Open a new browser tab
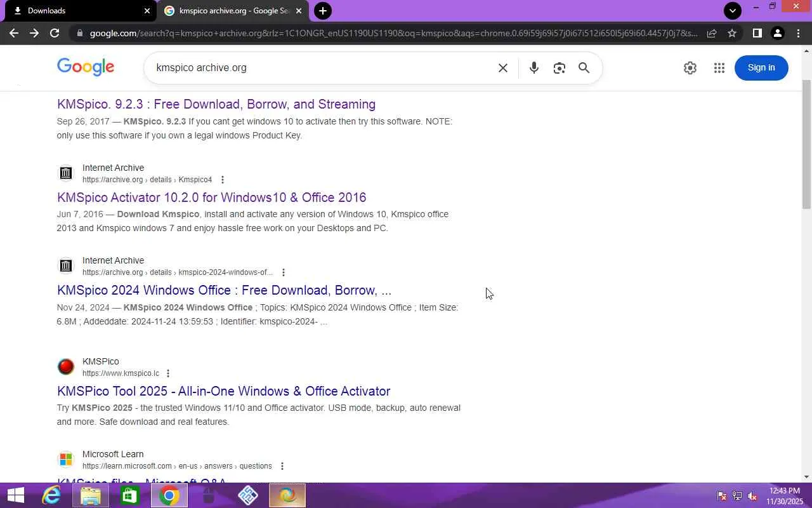Image resolution: width=812 pixels, height=508 pixels. (323, 11)
